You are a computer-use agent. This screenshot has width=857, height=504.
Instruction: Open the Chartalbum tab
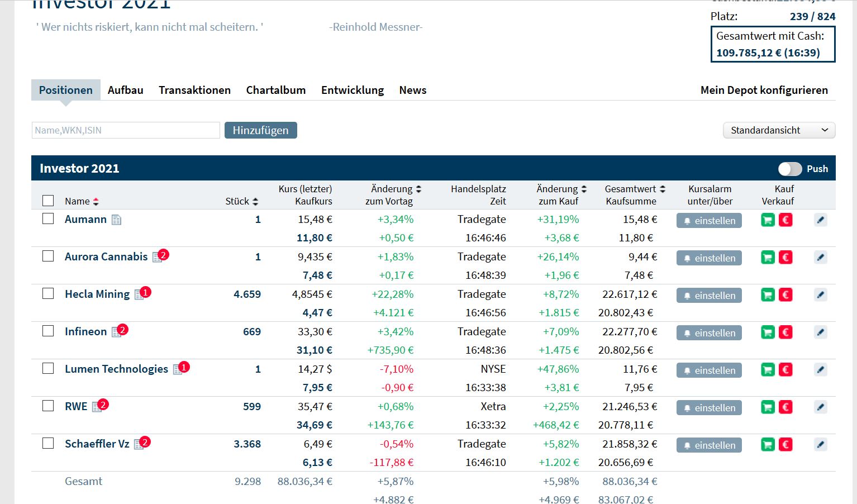pyautogui.click(x=275, y=90)
